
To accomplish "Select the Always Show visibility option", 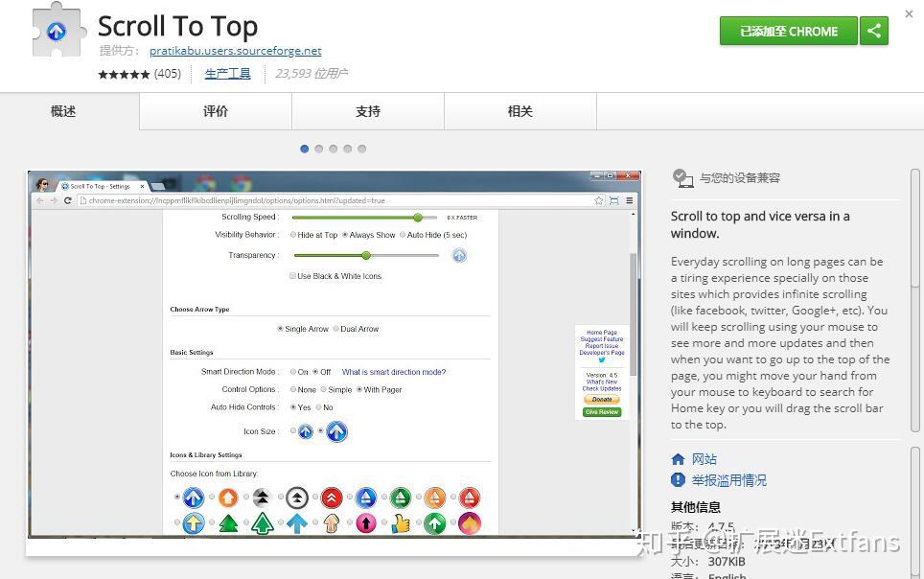I will point(345,235).
